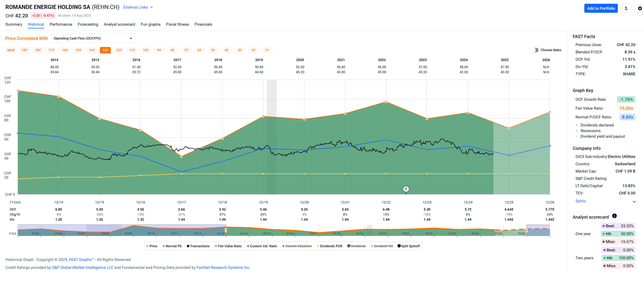Select the 10Y time range button
Viewport: 644px width, 287px height.
click(x=146, y=50)
